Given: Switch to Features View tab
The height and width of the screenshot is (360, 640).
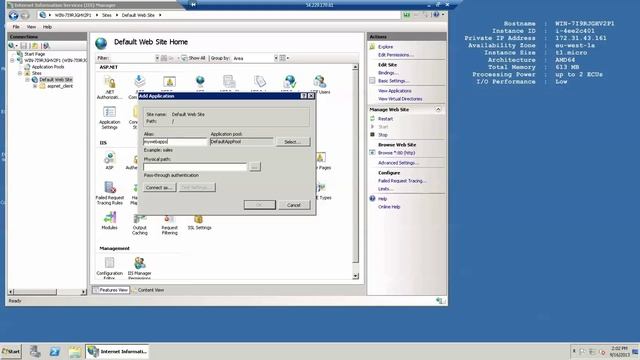Looking at the screenshot, I should [111, 290].
